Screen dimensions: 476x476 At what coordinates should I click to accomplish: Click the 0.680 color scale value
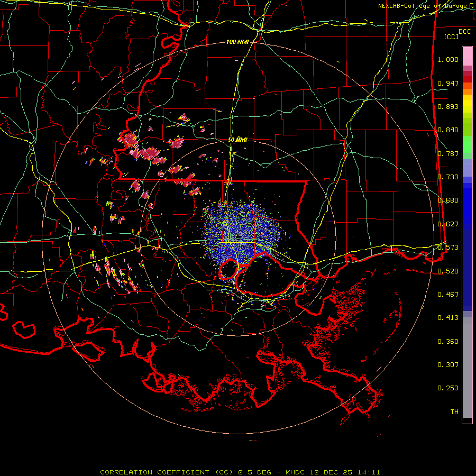pyautogui.click(x=448, y=200)
